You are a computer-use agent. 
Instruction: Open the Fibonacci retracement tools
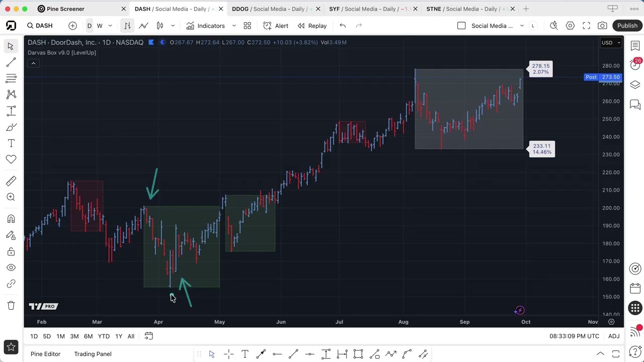pos(11,78)
